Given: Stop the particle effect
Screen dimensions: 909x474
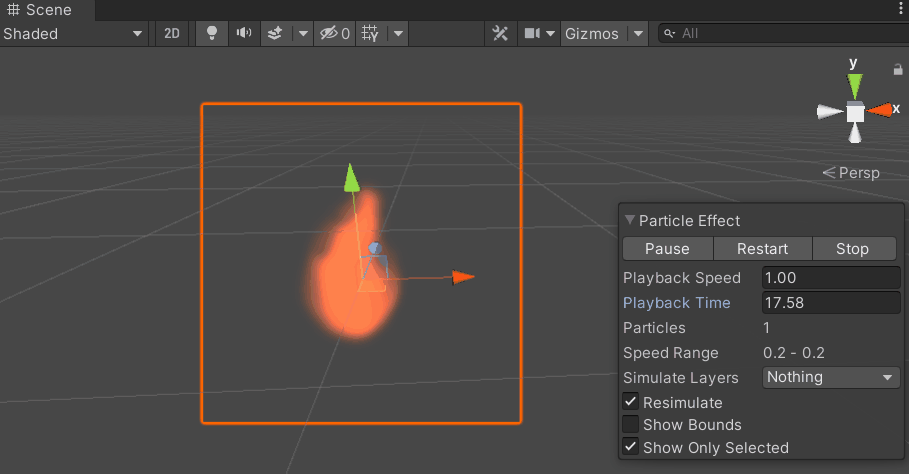Looking at the screenshot, I should click(x=852, y=249).
